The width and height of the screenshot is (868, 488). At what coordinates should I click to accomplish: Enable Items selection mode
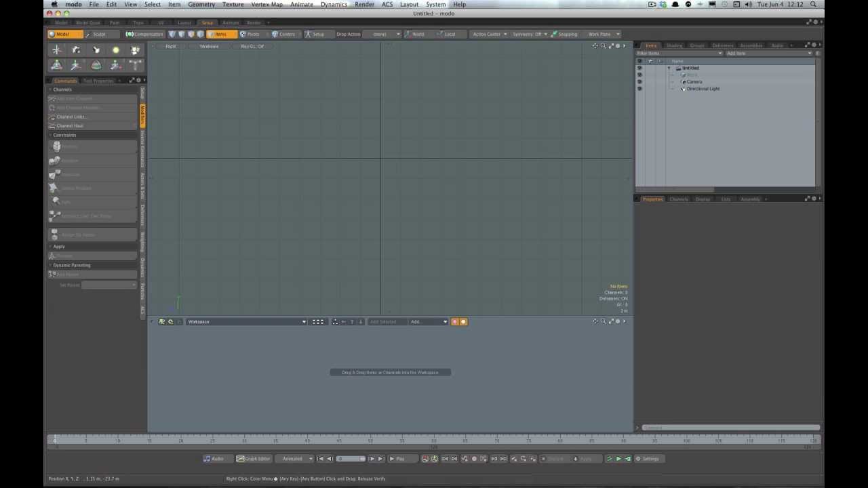(221, 34)
